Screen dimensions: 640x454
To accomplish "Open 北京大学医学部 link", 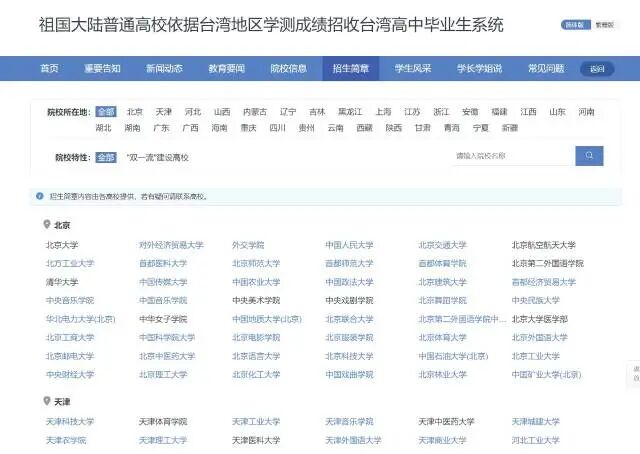I will point(540,319).
